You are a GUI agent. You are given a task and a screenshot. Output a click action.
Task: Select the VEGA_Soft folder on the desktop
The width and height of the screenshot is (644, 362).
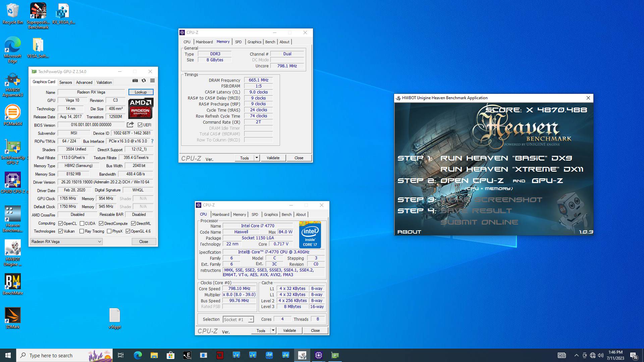pos(38,48)
